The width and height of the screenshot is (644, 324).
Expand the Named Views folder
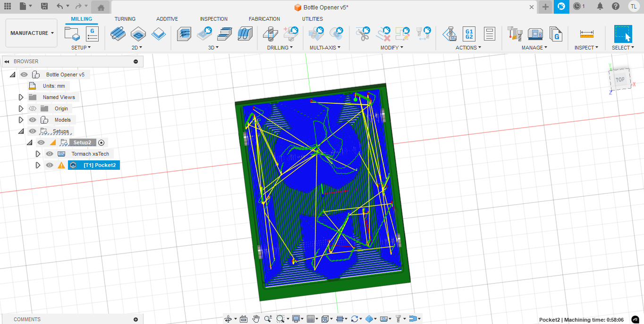pos(21,97)
